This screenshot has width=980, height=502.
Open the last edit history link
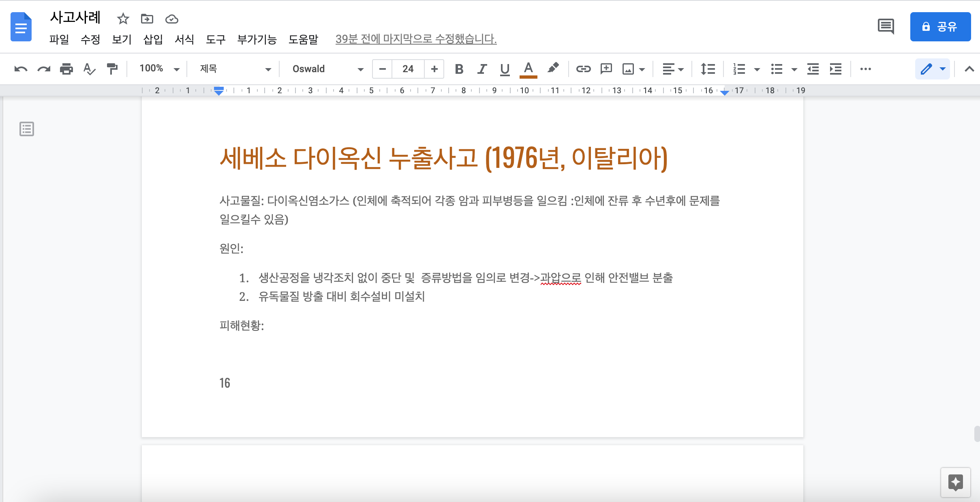(416, 39)
